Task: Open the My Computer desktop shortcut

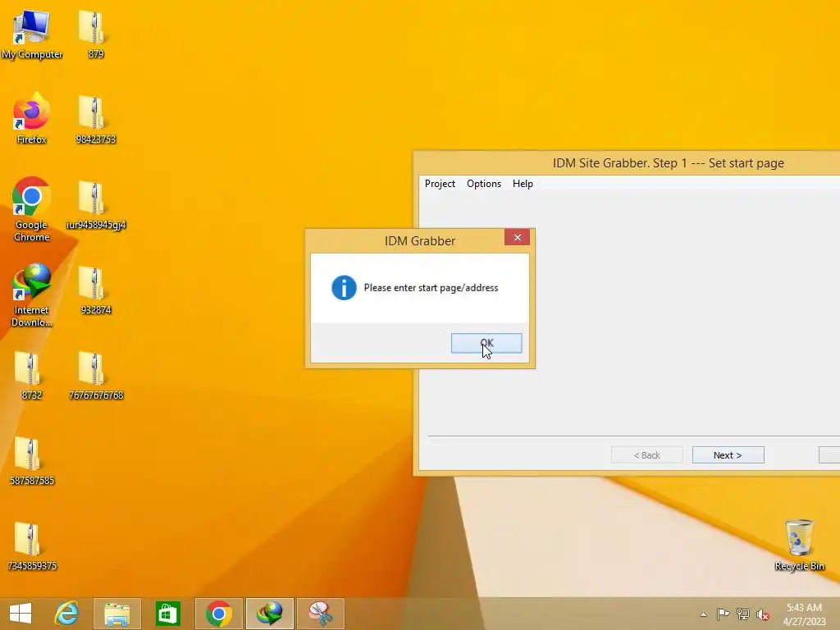Action: 32,33
